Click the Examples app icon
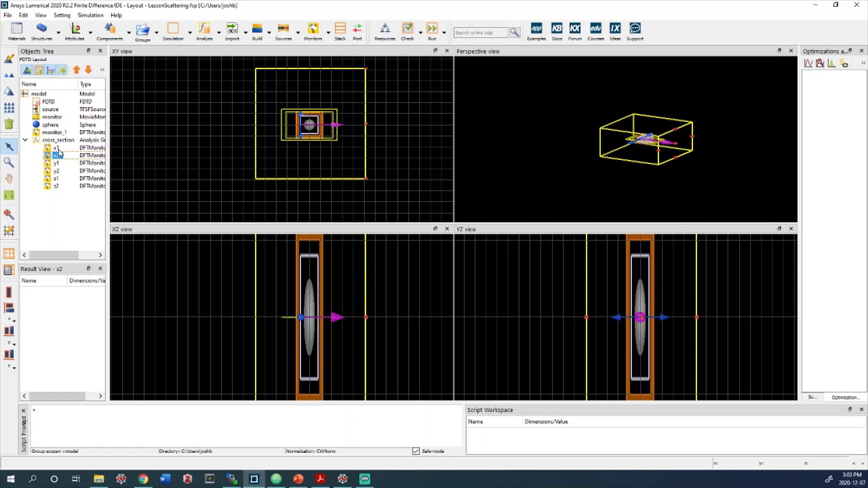Image resolution: width=868 pixels, height=488 pixels. (536, 28)
